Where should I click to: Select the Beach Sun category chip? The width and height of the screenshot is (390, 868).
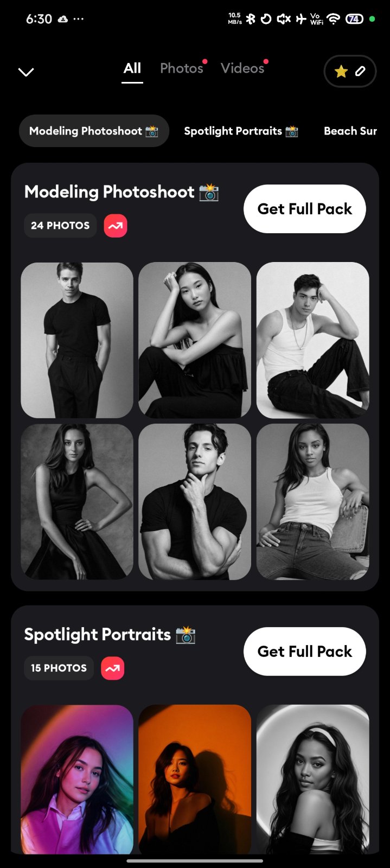point(351,131)
